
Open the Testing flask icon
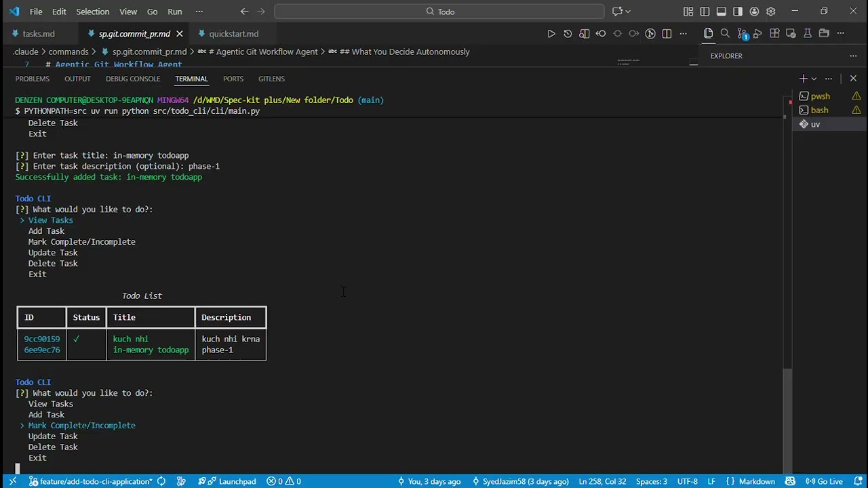(808, 33)
